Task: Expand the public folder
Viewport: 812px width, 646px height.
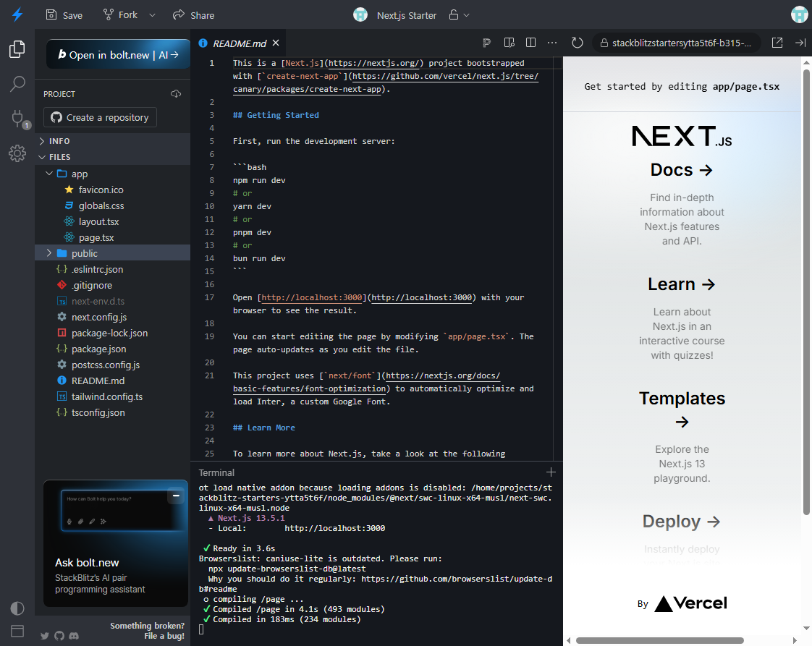Action: pyautogui.click(x=112, y=253)
